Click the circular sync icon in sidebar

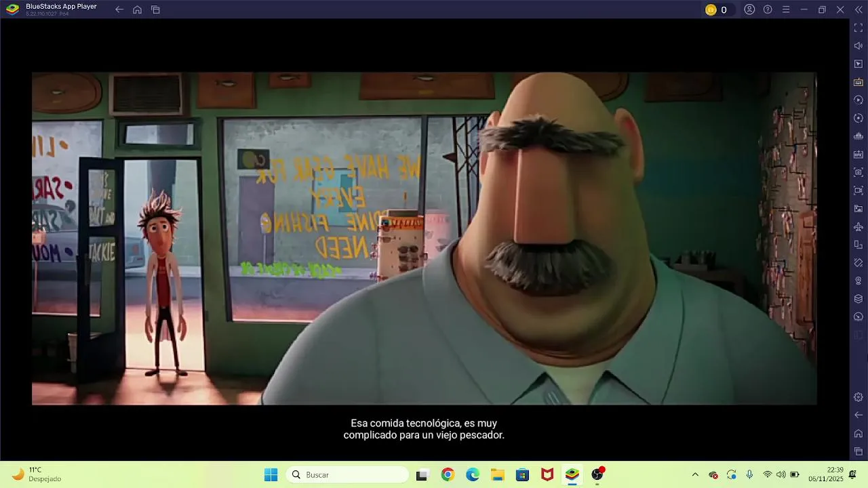pos(859,118)
